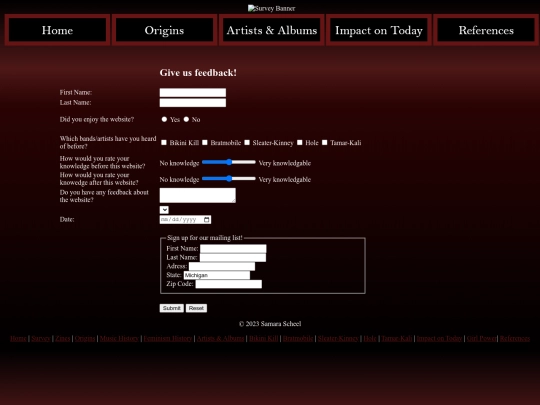This screenshot has width=540, height=405.
Task: Open the Home navigation tab
Action: 57,30
